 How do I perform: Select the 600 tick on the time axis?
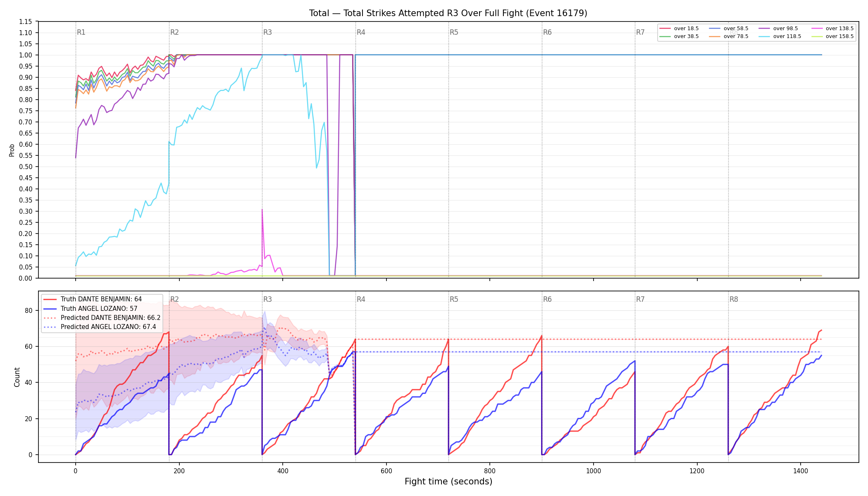(386, 470)
